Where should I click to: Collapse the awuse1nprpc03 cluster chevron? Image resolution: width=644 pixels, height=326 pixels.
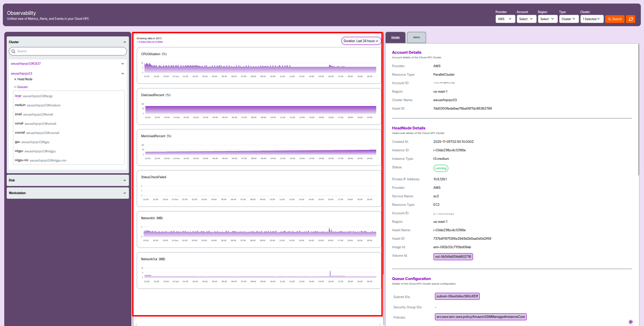coord(123,74)
